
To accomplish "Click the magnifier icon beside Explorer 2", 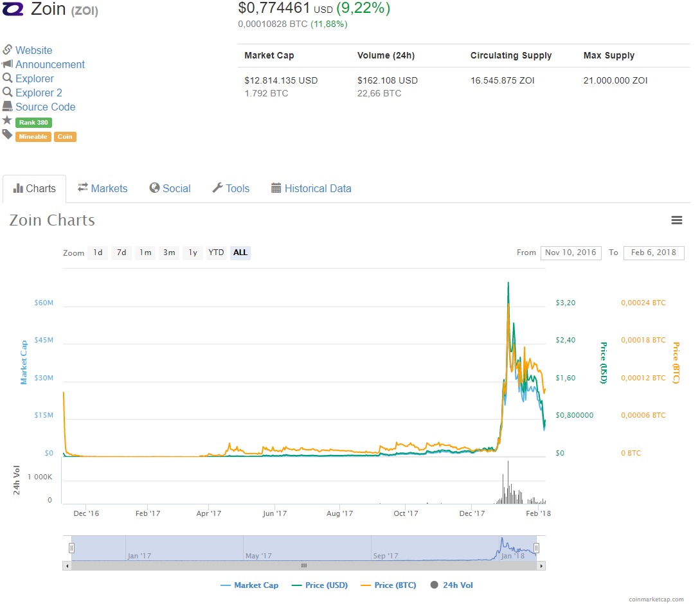I will coord(7,92).
